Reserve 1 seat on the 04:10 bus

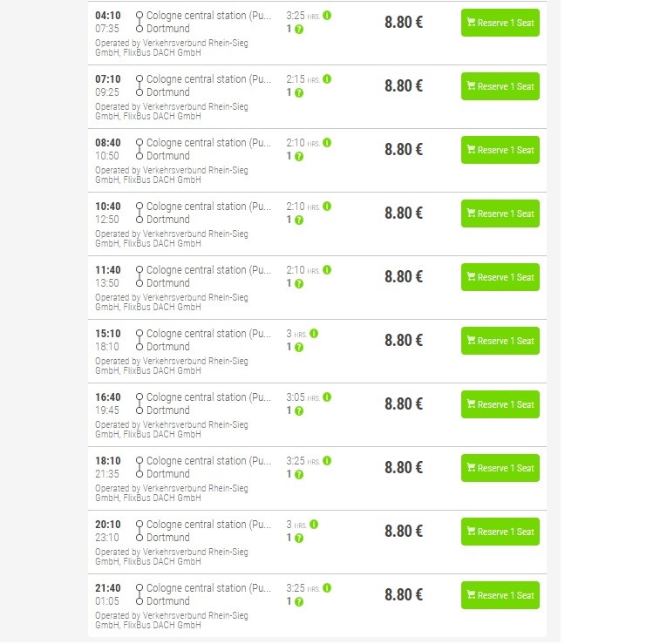pos(500,23)
